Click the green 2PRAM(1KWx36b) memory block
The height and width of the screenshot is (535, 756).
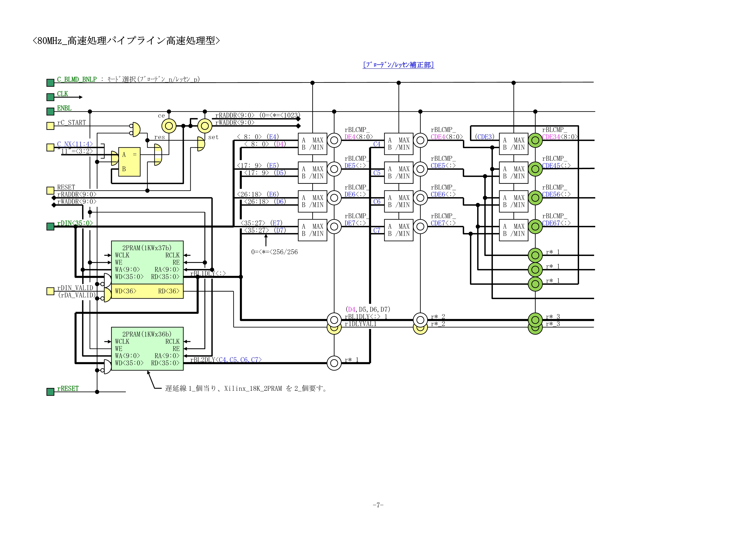coord(147,348)
